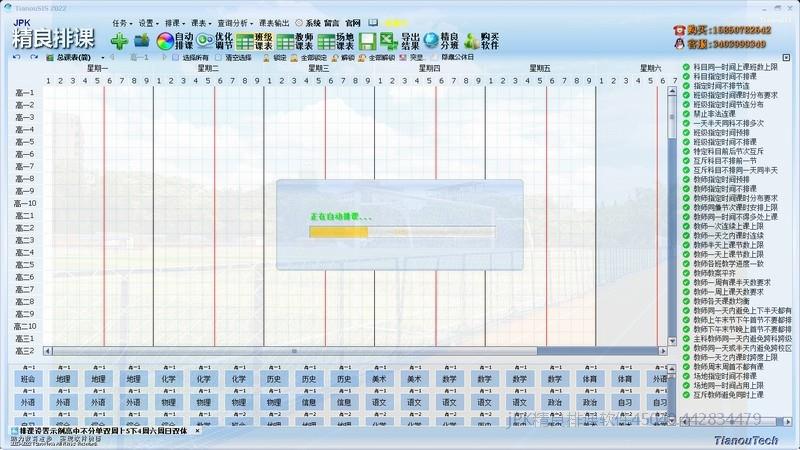Click the 锁定 lock icon
Screen dimensions: 800x450
[x=266, y=58]
